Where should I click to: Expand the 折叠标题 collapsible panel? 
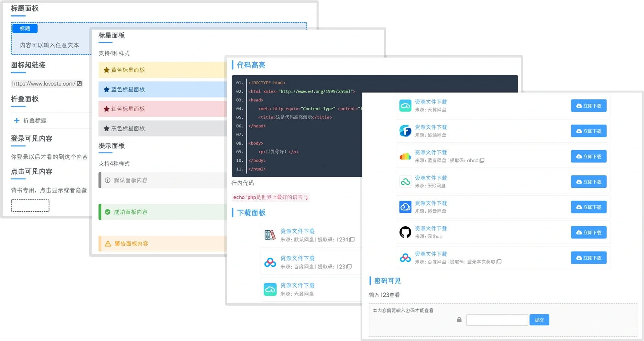35,121
